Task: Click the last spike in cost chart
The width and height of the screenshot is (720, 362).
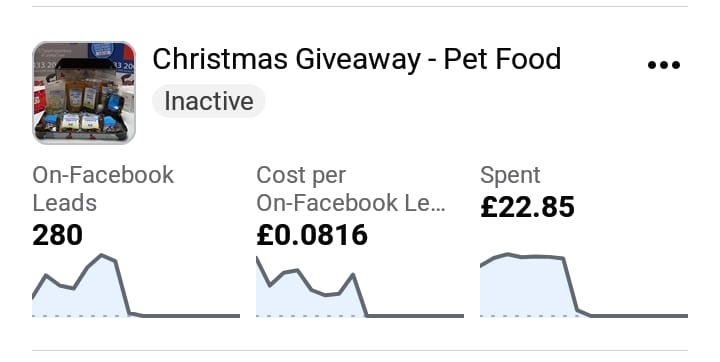Action: point(353,275)
